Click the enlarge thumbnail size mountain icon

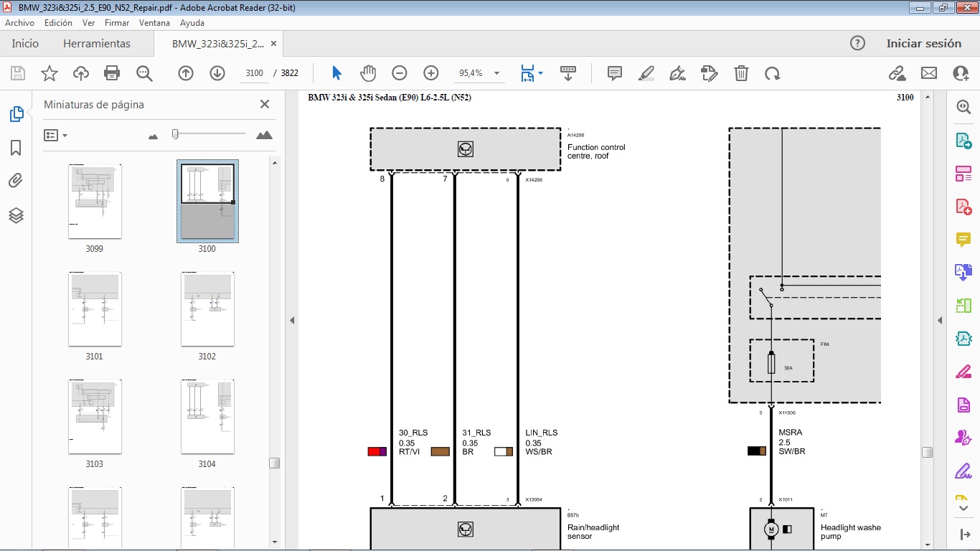pos(264,135)
